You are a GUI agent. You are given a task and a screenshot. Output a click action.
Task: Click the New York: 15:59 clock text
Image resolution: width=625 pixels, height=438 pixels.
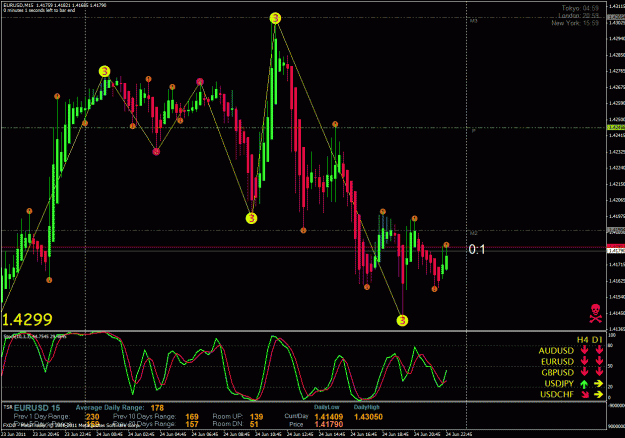pos(575,23)
